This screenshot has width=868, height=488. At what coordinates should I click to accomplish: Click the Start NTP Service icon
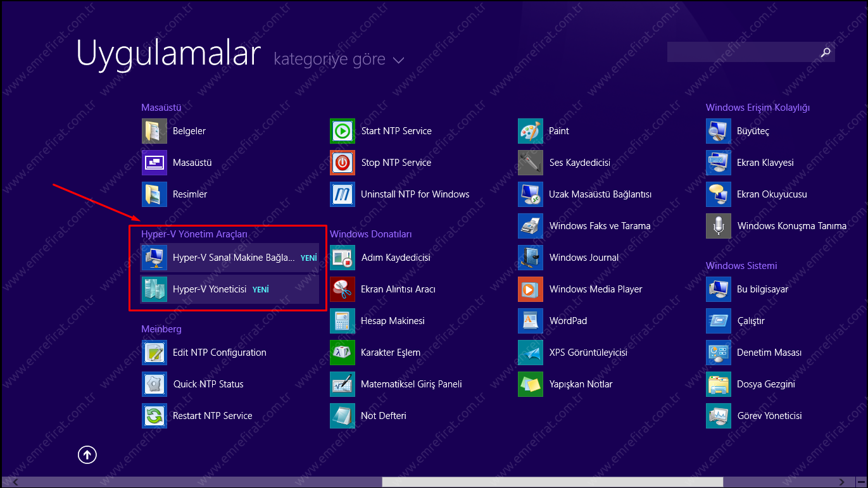point(343,131)
